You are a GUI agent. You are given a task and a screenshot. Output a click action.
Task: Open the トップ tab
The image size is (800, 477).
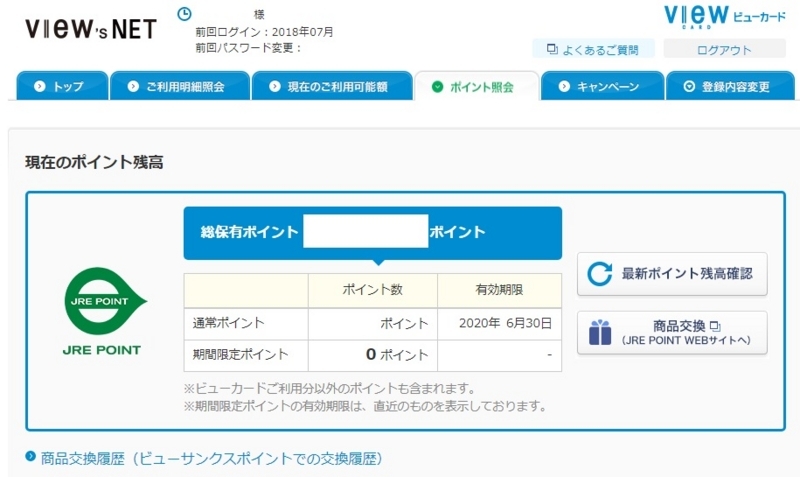click(62, 86)
